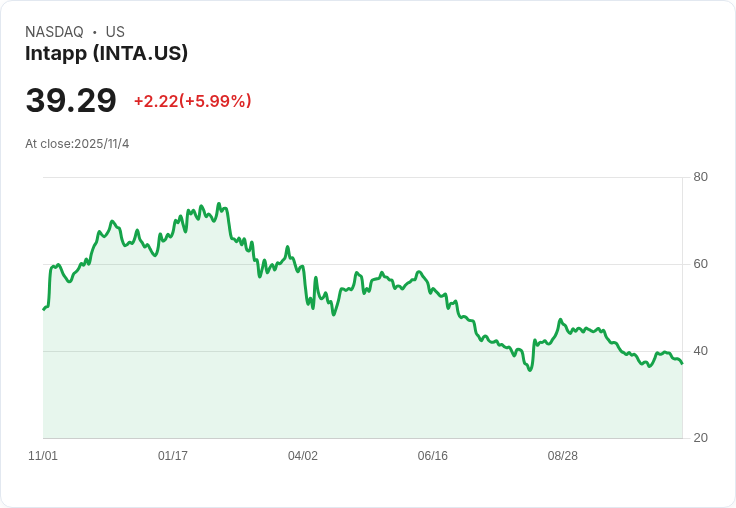Click the 08/28 date on x-axis
The height and width of the screenshot is (508, 736).
[563, 456]
